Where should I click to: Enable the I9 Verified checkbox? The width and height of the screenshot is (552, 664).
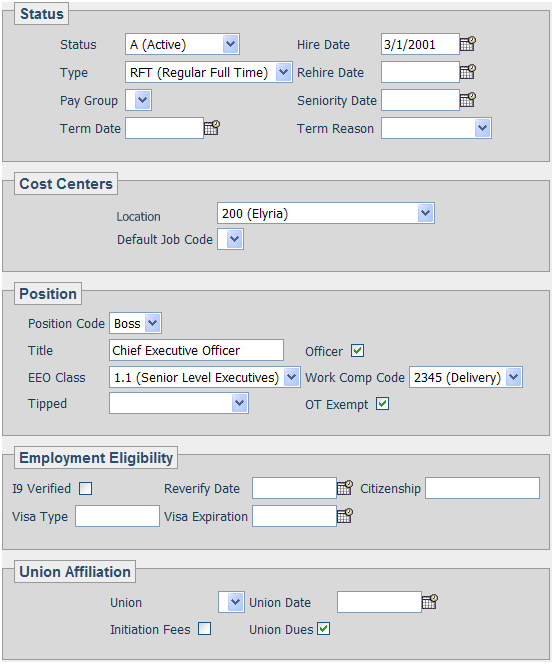coord(86,488)
